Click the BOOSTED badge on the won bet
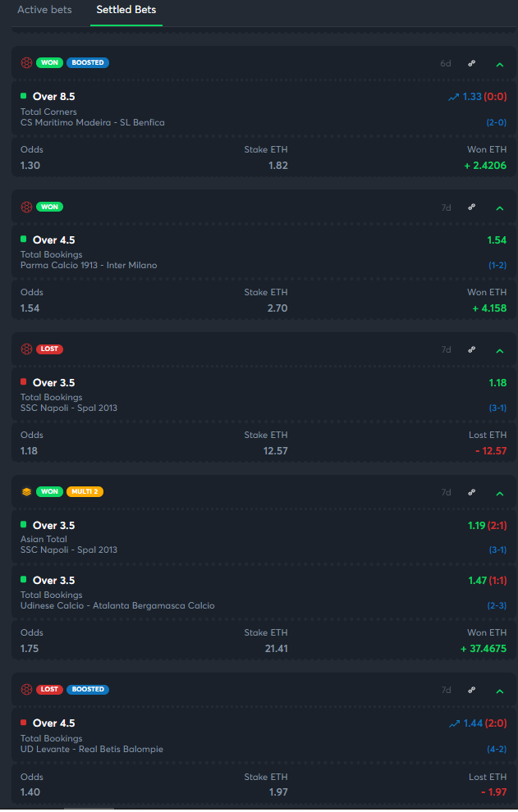518x812 pixels. click(88, 62)
